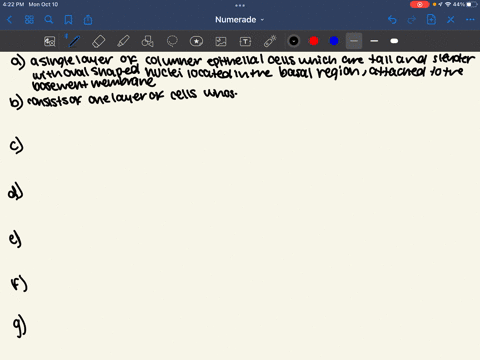Open the three-dot multitasking menu at top
Screen dimensions: 480x360
[240, 5]
